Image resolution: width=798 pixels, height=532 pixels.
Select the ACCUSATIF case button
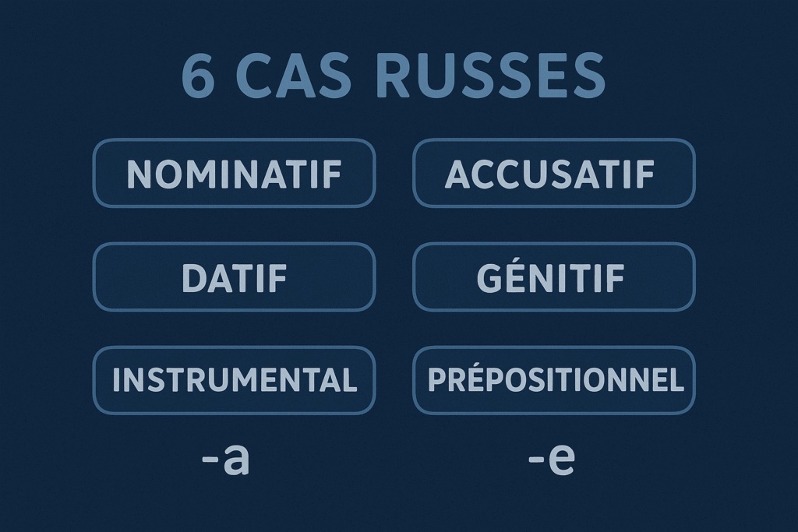pyautogui.click(x=553, y=173)
